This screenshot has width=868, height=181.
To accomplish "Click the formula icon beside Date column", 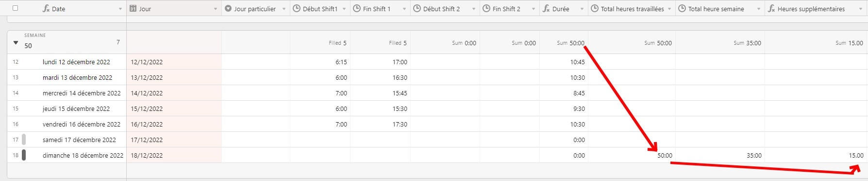I will [x=46, y=9].
